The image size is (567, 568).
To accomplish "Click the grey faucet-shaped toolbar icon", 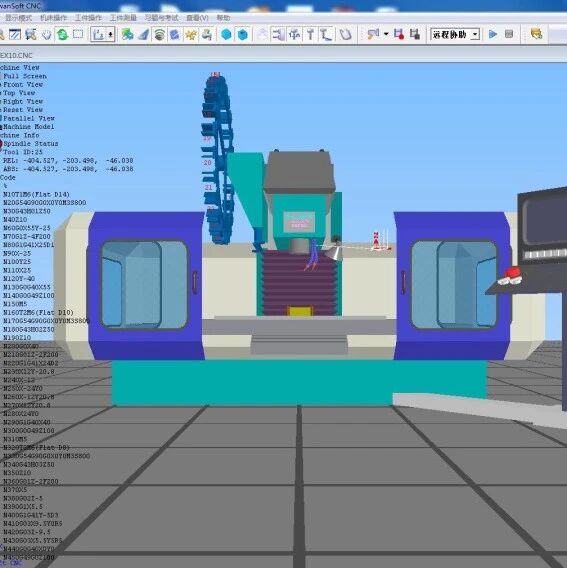I will tap(207, 34).
